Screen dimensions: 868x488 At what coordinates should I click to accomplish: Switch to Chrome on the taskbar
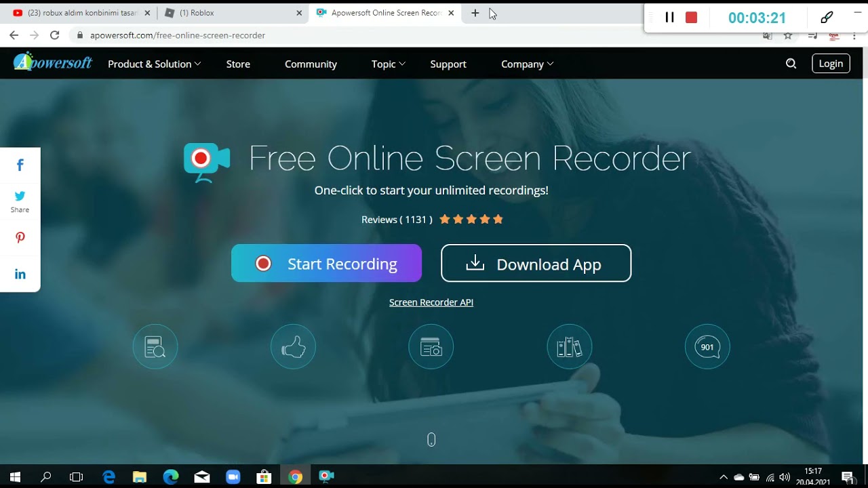(295, 476)
